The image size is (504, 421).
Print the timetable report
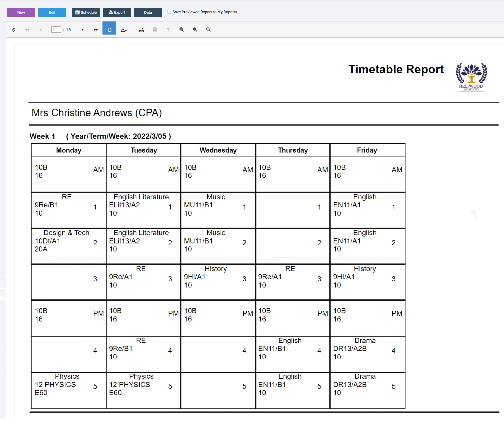(141, 29)
